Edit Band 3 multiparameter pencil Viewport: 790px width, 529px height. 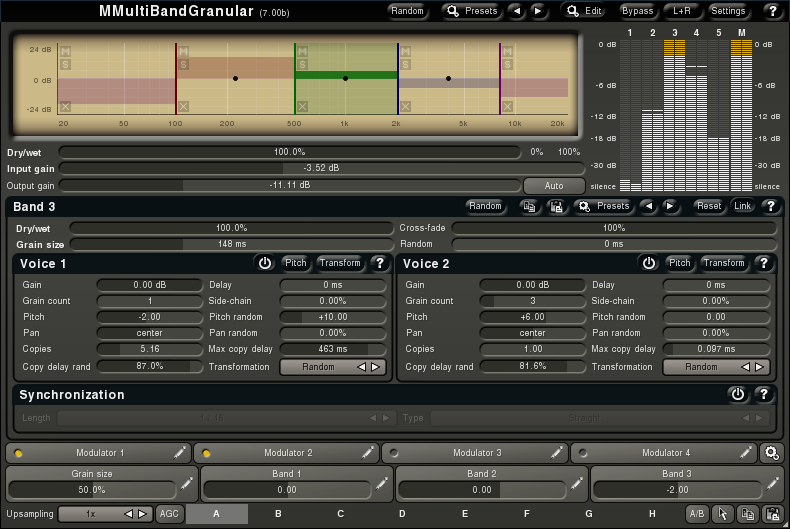[772, 484]
